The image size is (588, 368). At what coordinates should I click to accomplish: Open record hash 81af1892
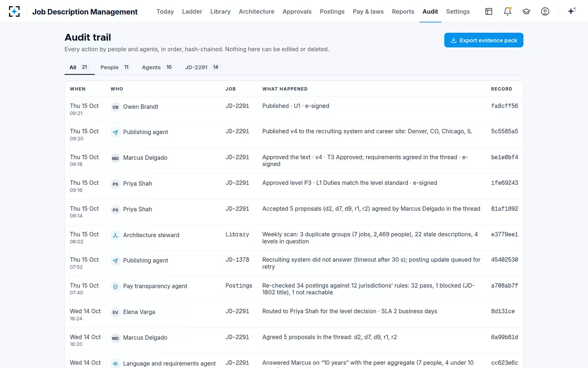click(x=504, y=209)
